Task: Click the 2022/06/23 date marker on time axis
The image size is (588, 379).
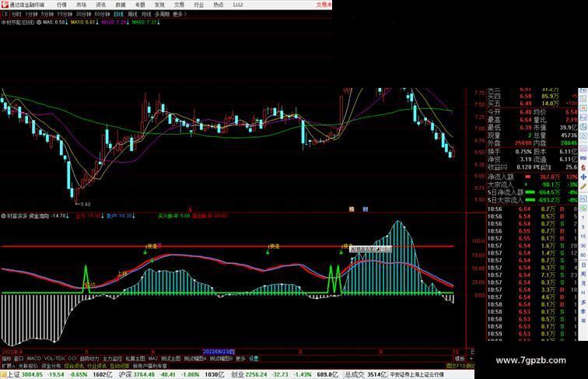Action: point(219,352)
